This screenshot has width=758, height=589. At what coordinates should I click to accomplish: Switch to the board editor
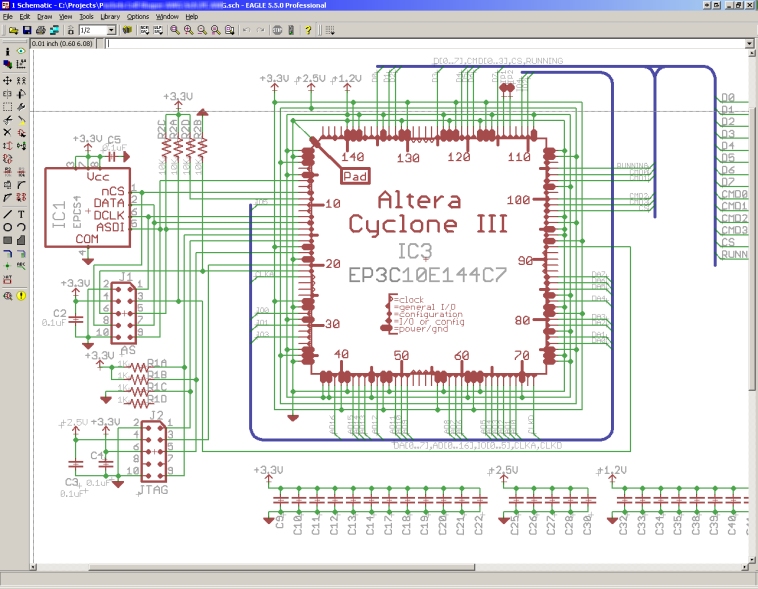(x=71, y=30)
